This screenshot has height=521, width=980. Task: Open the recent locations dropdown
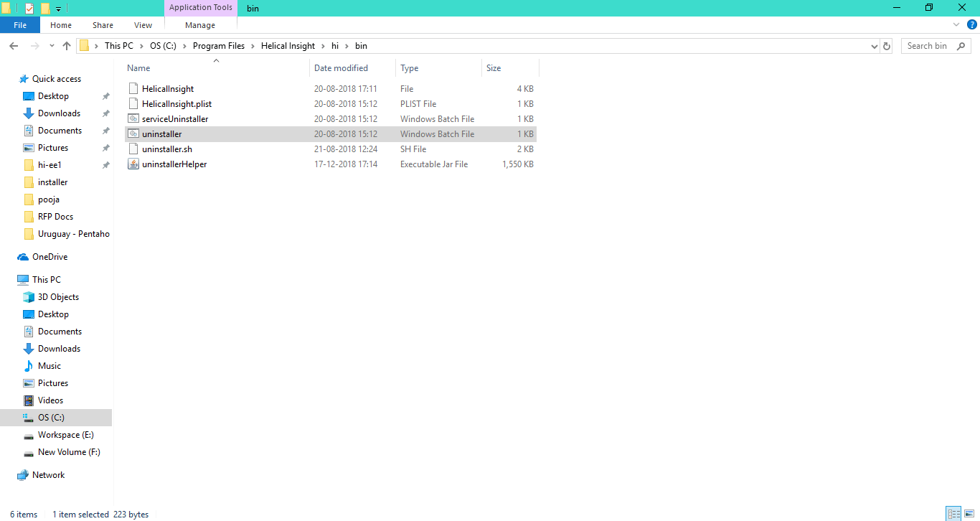(x=52, y=46)
